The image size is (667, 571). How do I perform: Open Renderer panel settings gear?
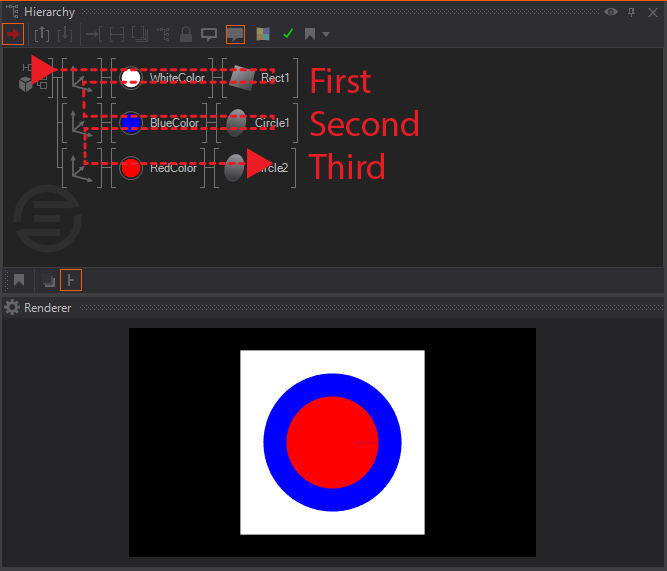coord(12,307)
